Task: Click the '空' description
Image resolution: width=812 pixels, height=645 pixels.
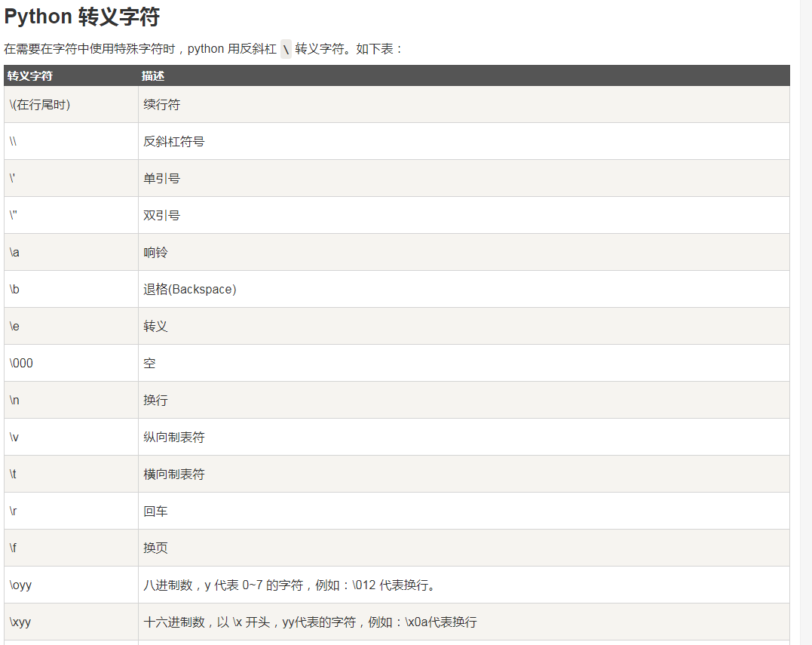Action: [150, 363]
